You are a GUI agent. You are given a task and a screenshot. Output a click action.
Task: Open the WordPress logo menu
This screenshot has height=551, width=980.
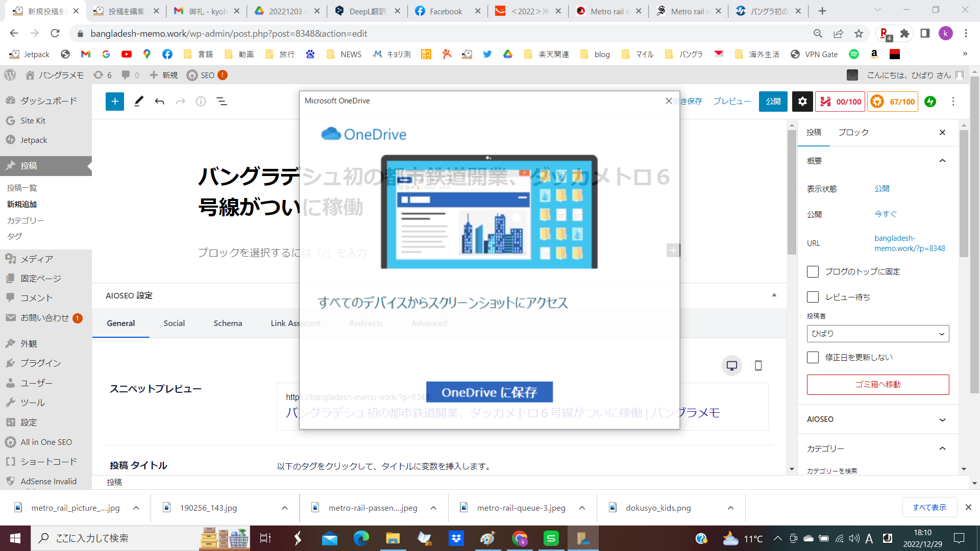(x=10, y=75)
